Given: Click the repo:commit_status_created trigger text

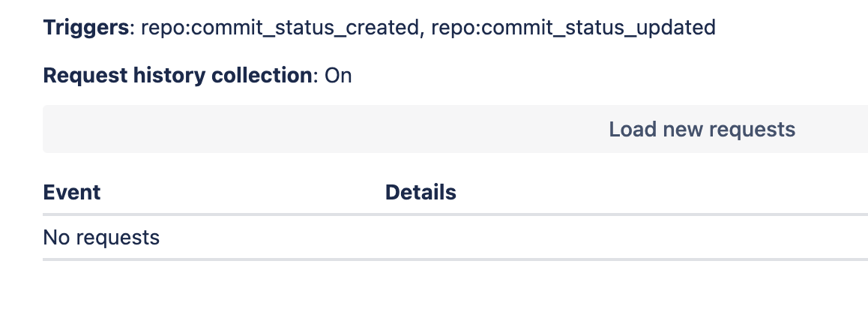Looking at the screenshot, I should [x=280, y=27].
